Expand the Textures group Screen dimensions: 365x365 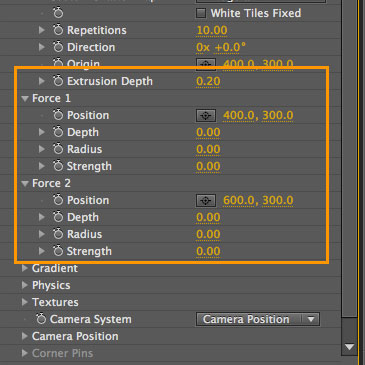[24, 302]
